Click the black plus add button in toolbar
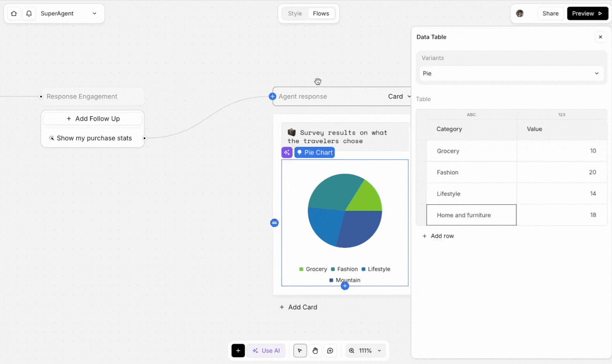Image resolution: width=612 pixels, height=364 pixels. (x=238, y=351)
